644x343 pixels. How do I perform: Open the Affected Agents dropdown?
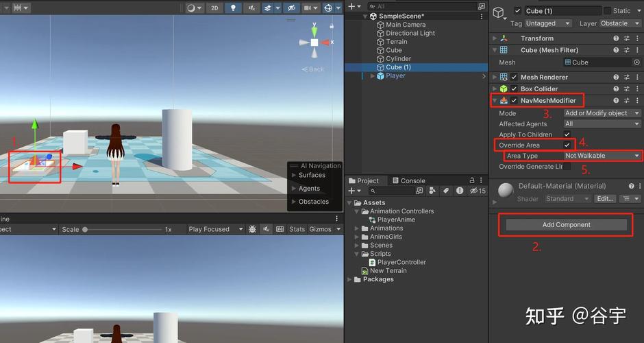[x=602, y=123]
